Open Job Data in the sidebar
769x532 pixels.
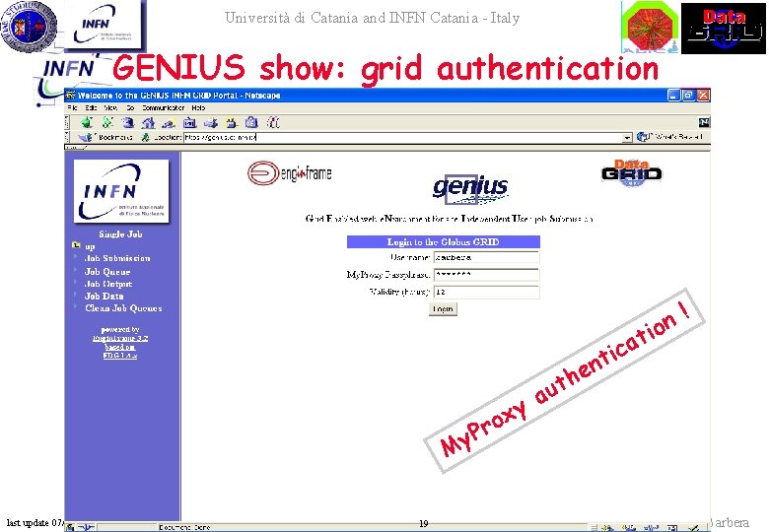tap(104, 296)
